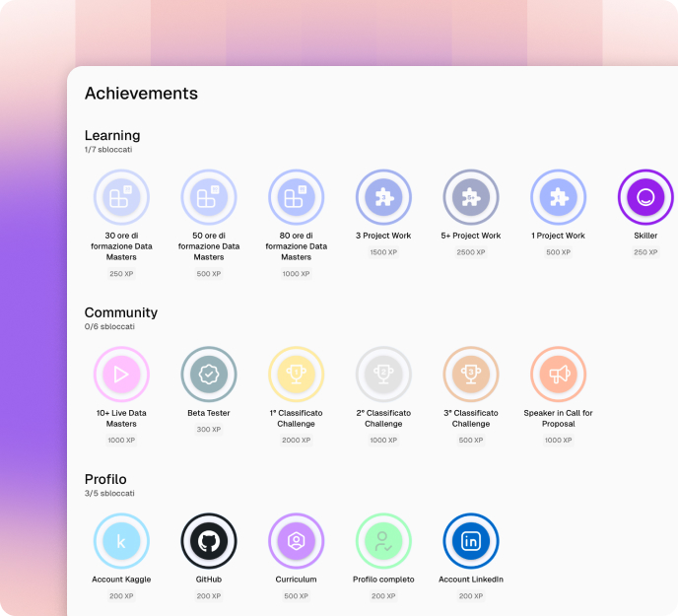
Task: Select the Account Kaggle badge
Action: point(121,541)
